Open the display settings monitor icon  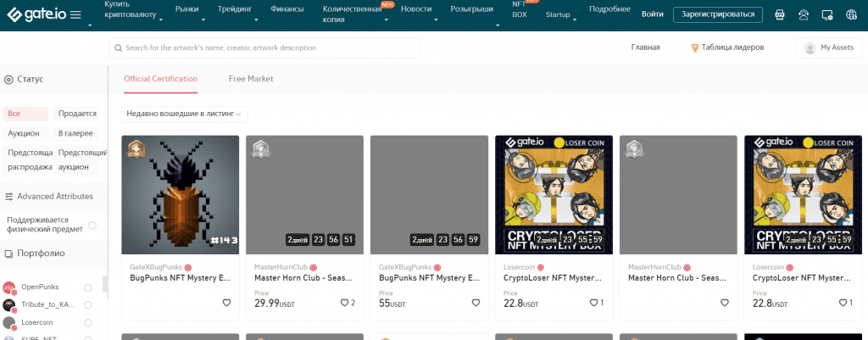tap(827, 15)
